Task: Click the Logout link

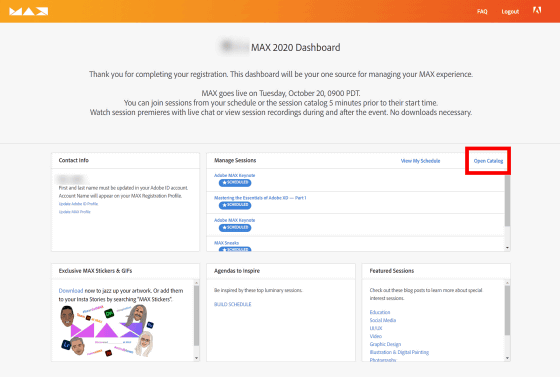Action: pyautogui.click(x=510, y=11)
